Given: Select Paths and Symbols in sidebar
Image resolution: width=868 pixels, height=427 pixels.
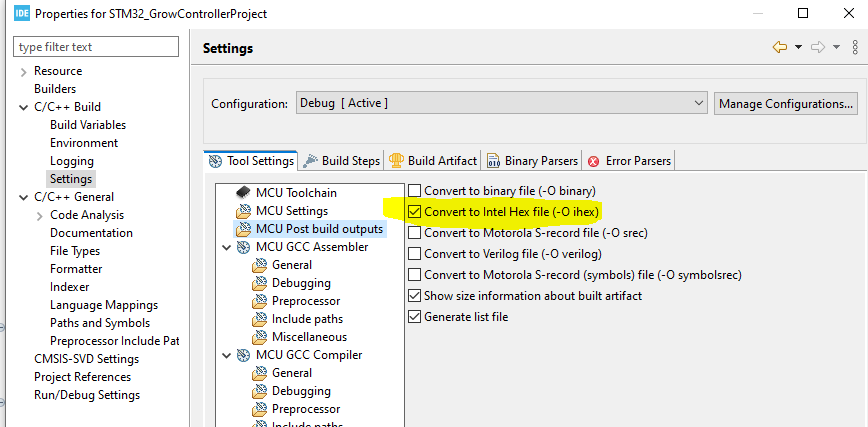Looking at the screenshot, I should [x=100, y=323].
